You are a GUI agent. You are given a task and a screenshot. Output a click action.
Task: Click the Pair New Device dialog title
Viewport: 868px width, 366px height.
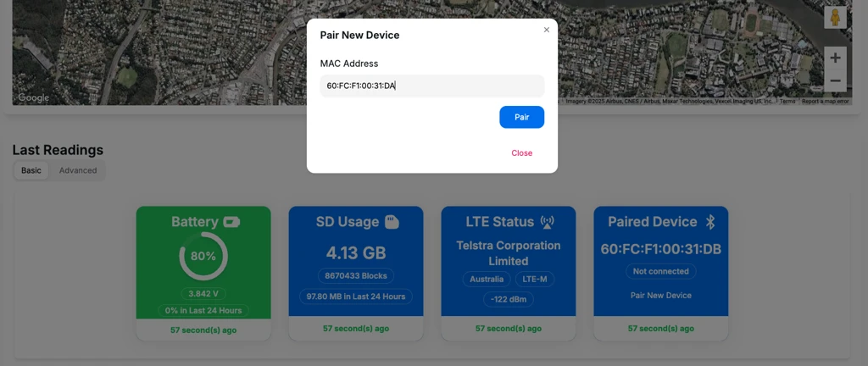point(359,36)
